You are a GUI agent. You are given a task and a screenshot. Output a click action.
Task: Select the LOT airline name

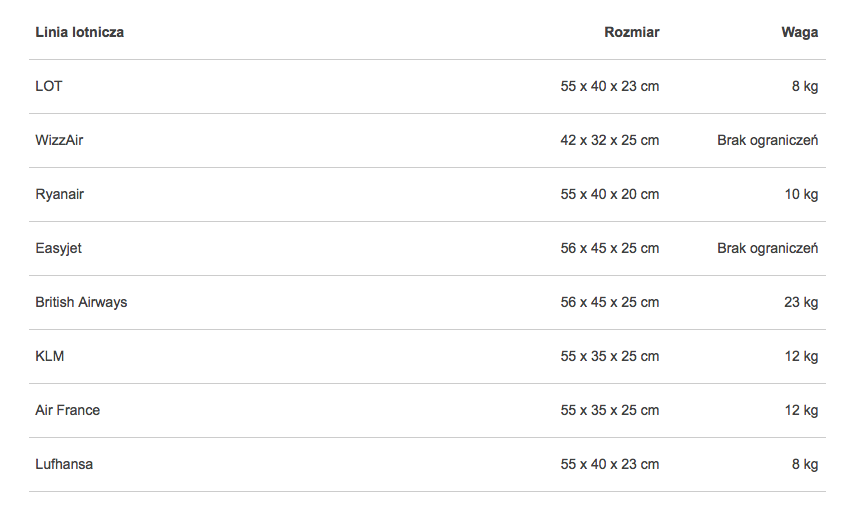(x=49, y=86)
